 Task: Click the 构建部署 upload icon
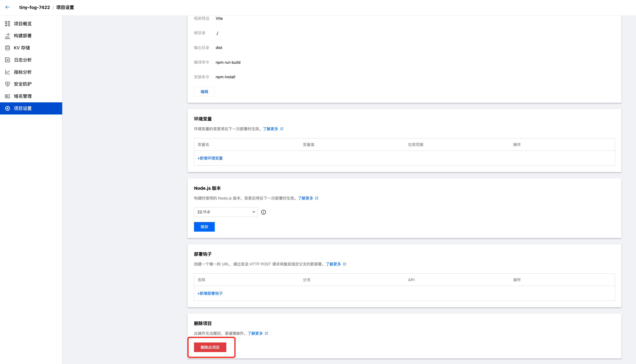(8, 36)
